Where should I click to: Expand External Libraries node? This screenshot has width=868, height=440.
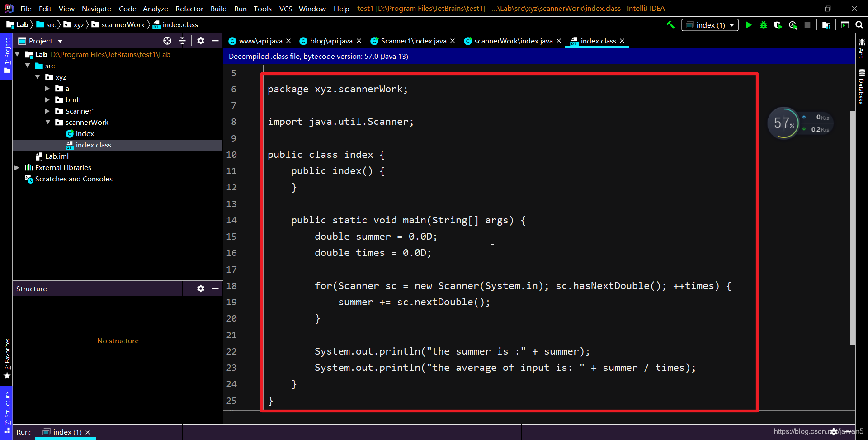(x=17, y=167)
